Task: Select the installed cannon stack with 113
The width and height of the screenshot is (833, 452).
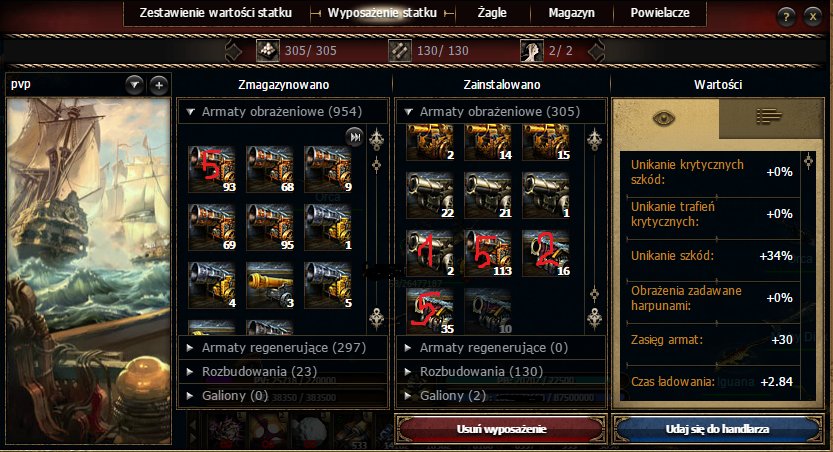Action: click(x=488, y=253)
